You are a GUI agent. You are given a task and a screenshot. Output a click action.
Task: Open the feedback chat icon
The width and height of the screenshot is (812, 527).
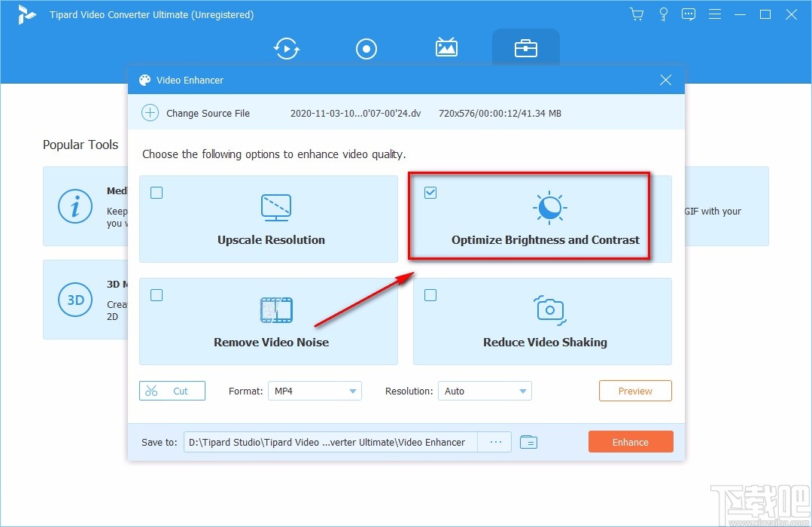tap(689, 14)
